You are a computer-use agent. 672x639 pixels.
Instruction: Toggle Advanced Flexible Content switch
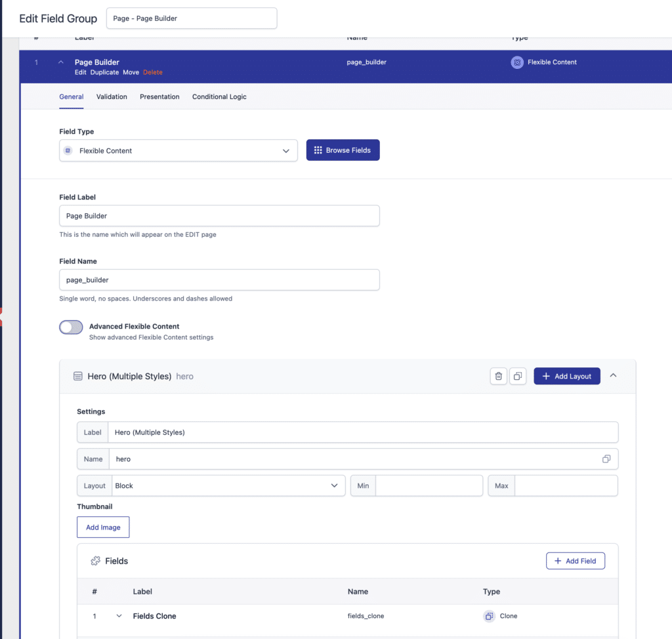tap(71, 327)
